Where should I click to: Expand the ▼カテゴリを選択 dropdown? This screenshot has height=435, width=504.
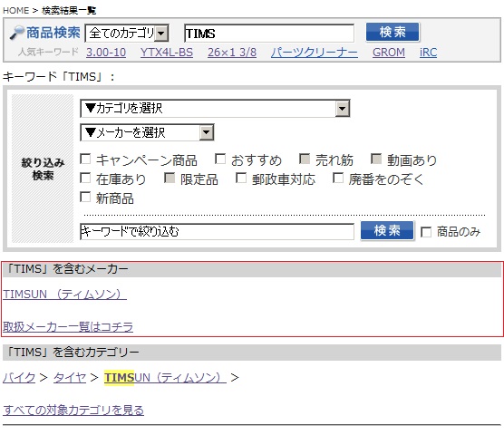click(215, 108)
